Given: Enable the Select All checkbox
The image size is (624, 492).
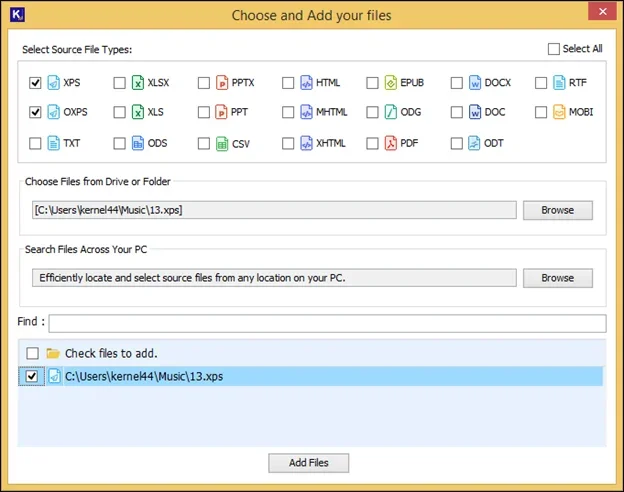Looking at the screenshot, I should coord(554,49).
